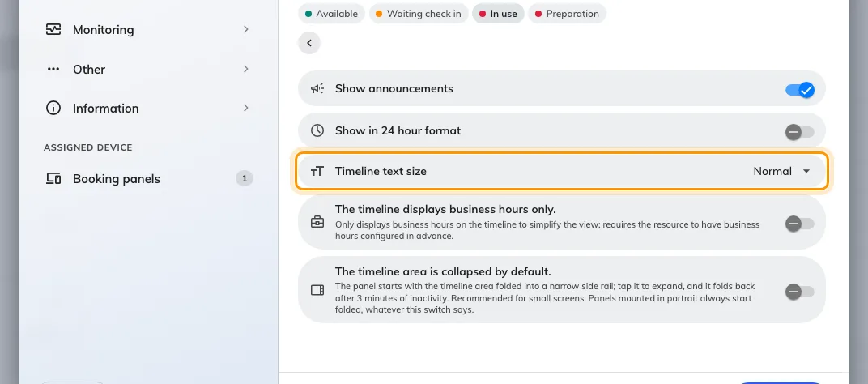Enable timeline area collapsed by default

pos(800,292)
